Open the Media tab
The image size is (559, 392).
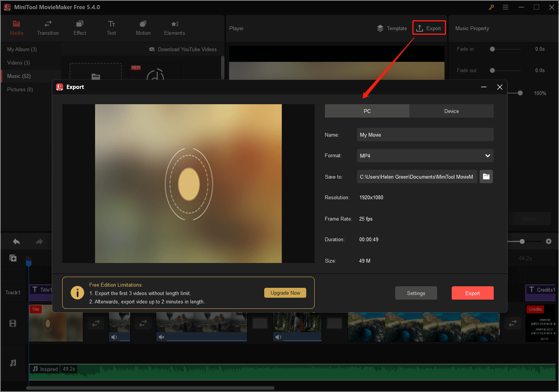[x=16, y=28]
